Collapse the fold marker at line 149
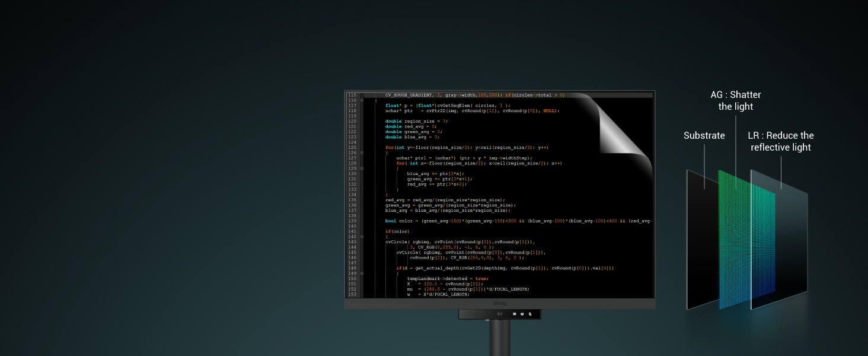 click(362, 274)
